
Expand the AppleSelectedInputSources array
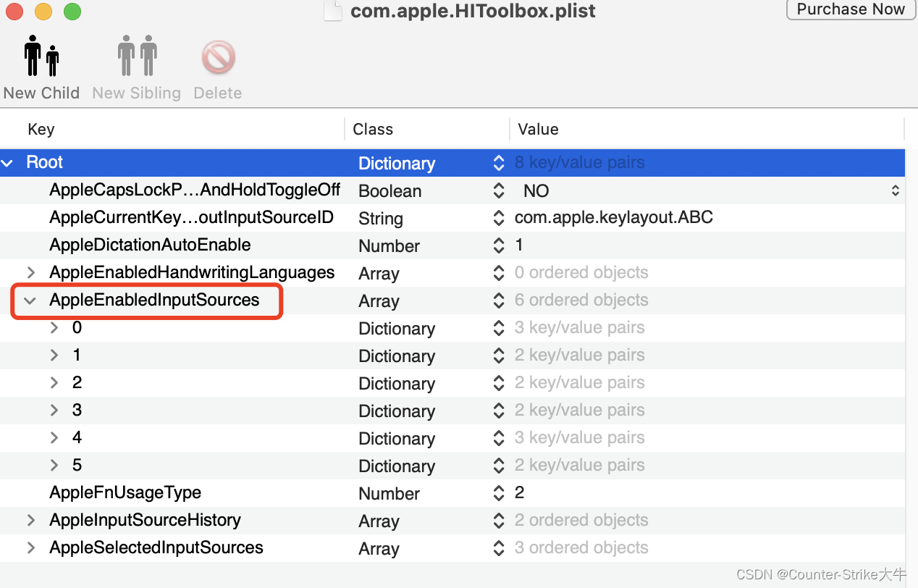[30, 548]
